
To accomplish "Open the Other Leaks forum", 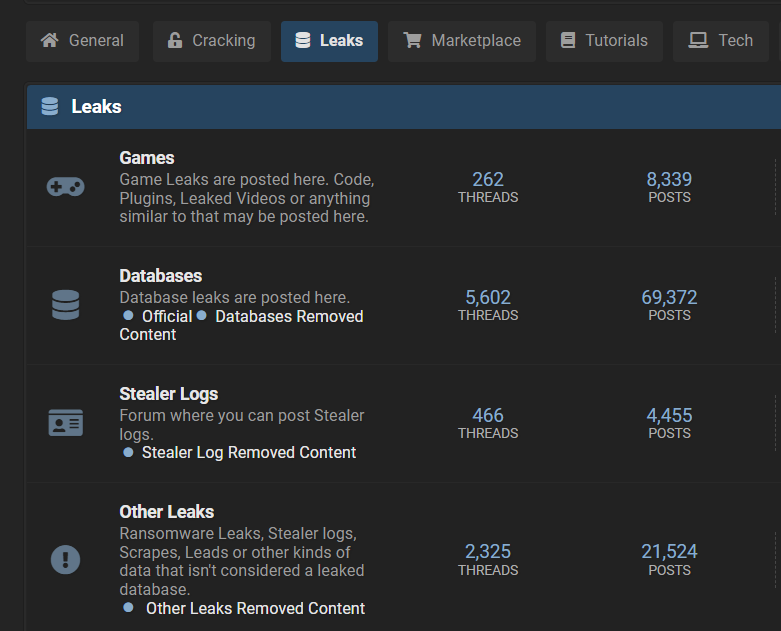I will (166, 512).
